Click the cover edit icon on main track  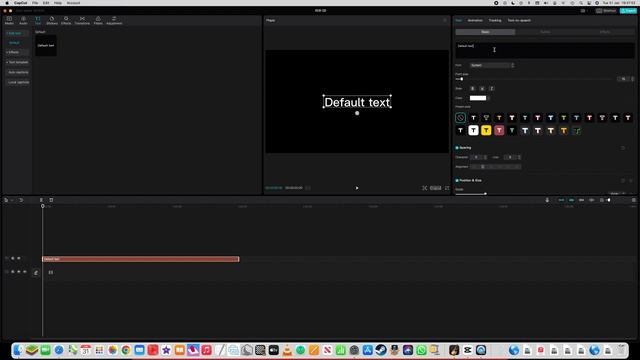pos(36,273)
